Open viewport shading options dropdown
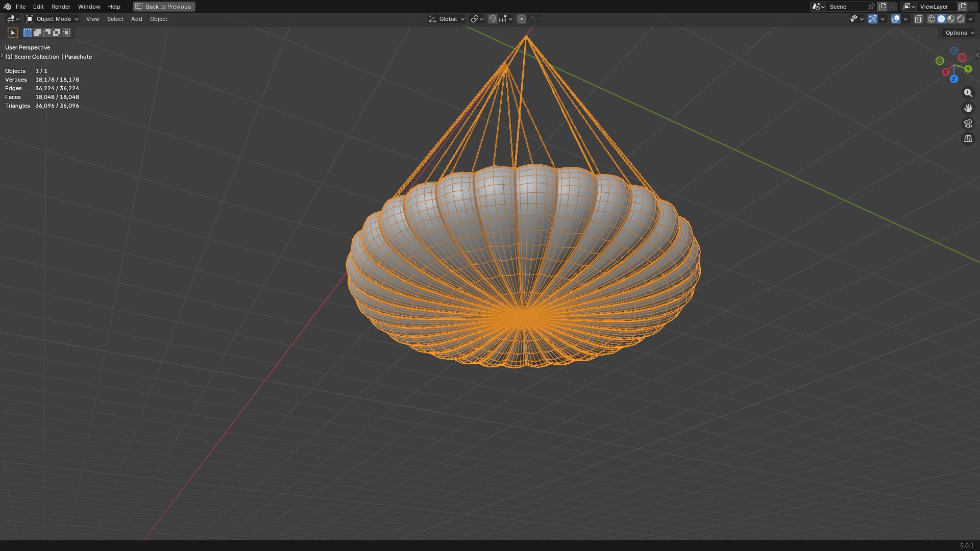 coord(970,19)
